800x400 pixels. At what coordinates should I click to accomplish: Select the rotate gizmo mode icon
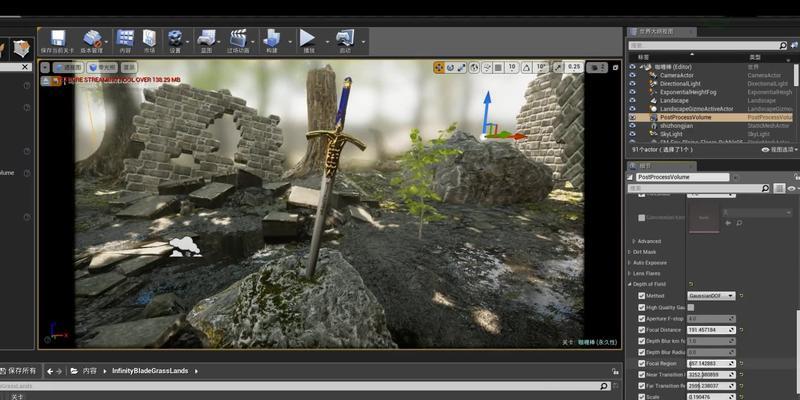click(x=451, y=67)
